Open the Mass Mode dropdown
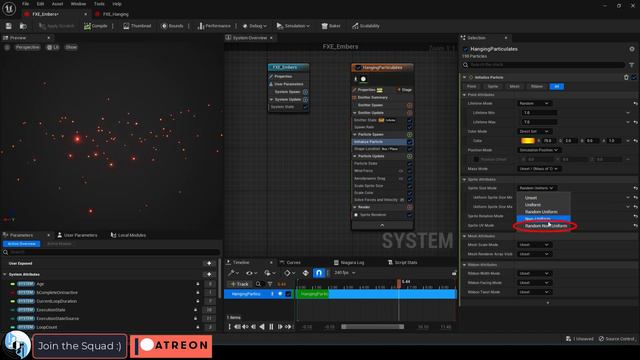Screen dimensions: 640x360 [x=539, y=169]
